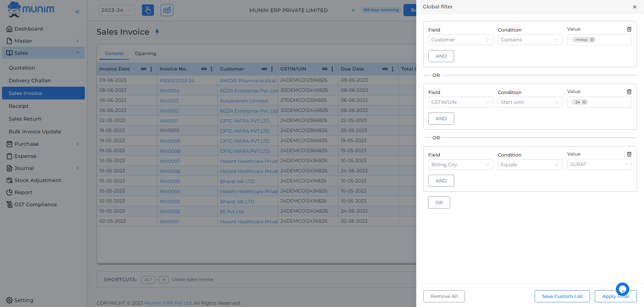Click Invoice No. column filter lines icon

pos(204,69)
